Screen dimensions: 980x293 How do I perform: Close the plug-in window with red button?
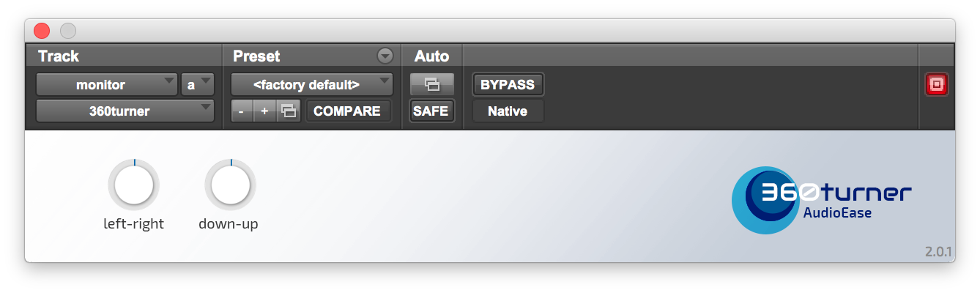tap(42, 31)
